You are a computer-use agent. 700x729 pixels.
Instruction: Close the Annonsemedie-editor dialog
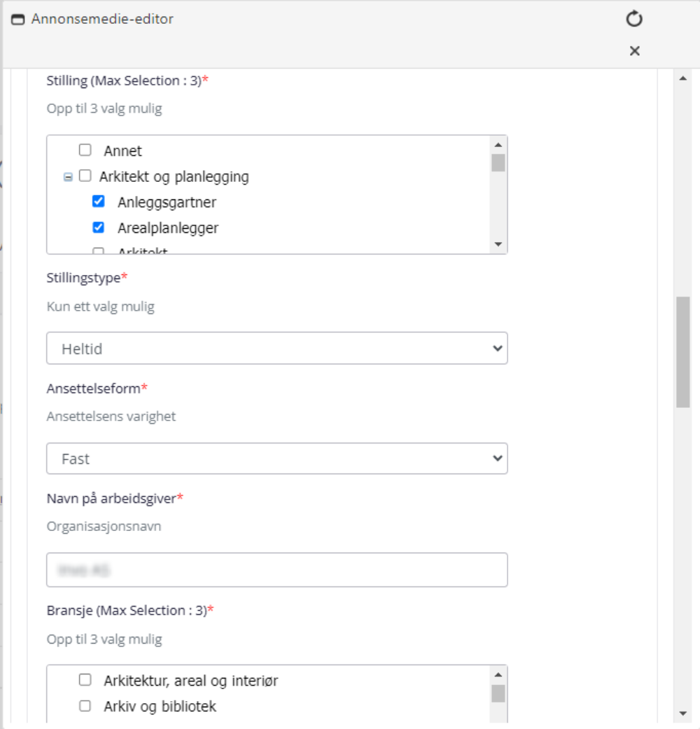tap(634, 50)
